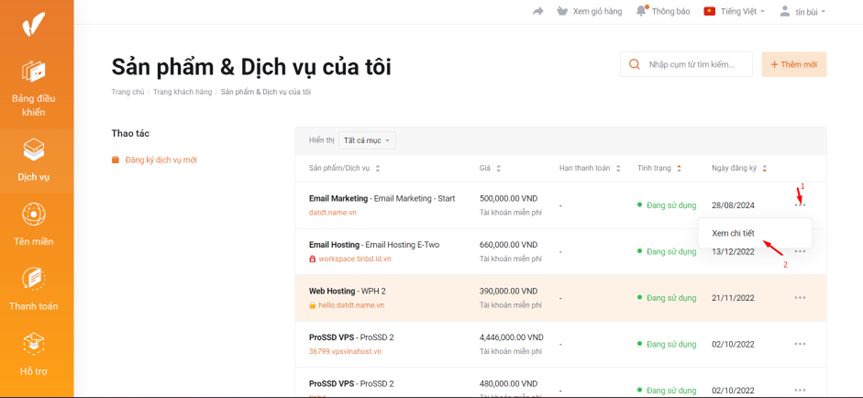Click the date 28/08/2024
This screenshot has height=398, width=863.
coord(733,205)
